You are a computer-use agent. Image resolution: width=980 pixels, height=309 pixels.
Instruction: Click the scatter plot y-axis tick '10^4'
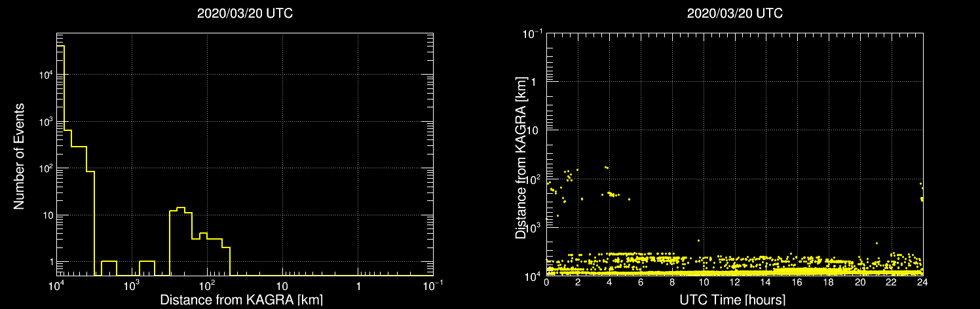(533, 276)
